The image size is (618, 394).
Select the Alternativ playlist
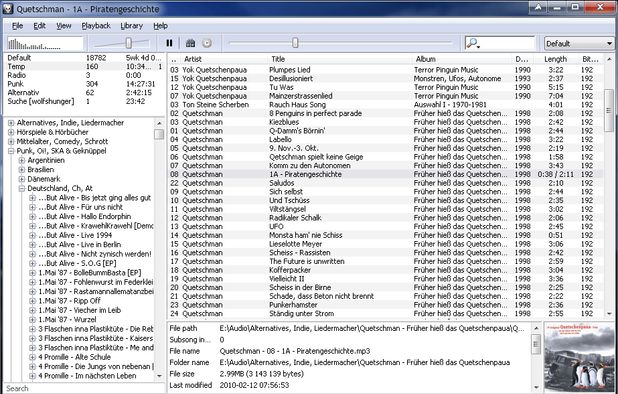point(84,93)
